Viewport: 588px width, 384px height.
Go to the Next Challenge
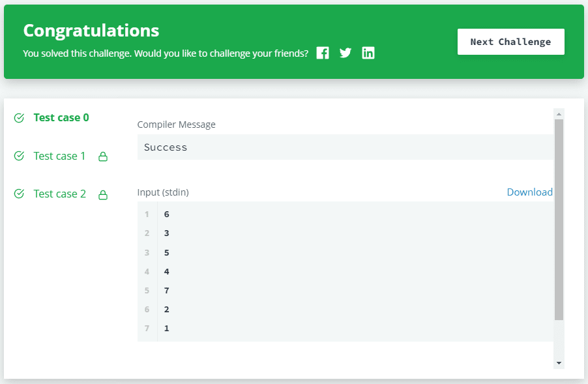click(510, 42)
